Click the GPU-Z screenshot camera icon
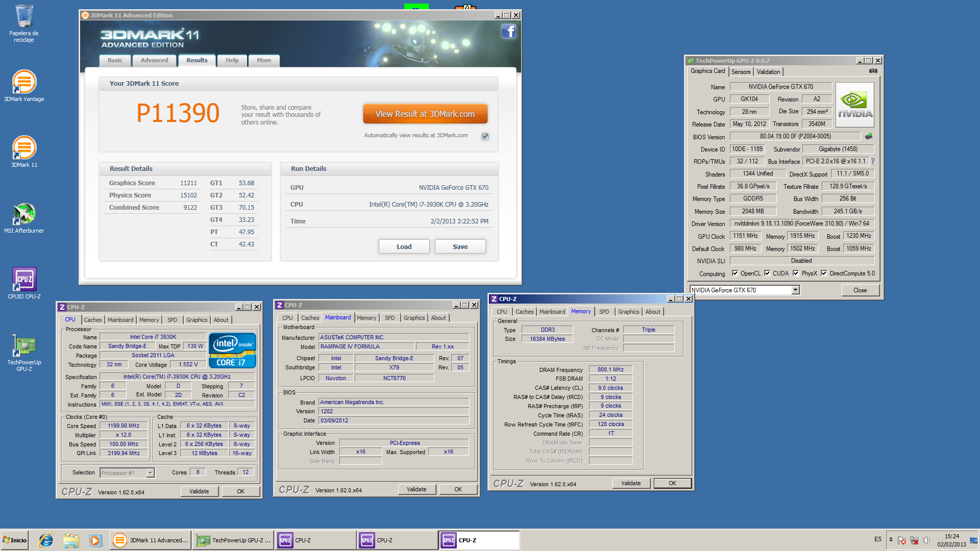The width and height of the screenshot is (980, 551). pos(873,71)
